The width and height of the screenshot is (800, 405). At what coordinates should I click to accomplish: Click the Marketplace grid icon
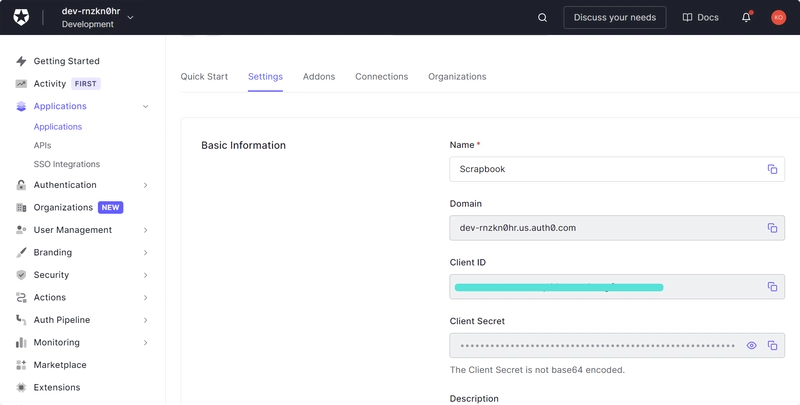(21, 365)
